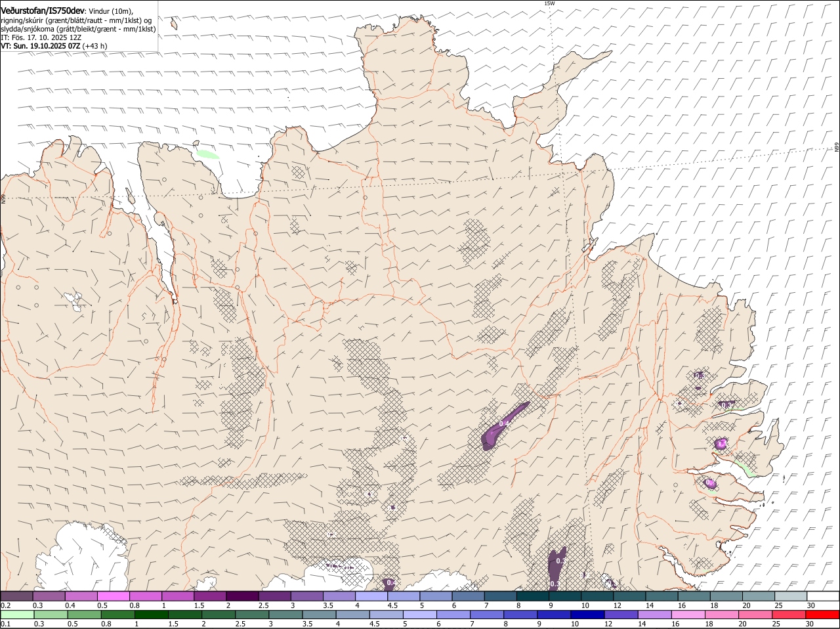
Task: Click the red lower swatch labeled 30
Action: (x=822, y=615)
